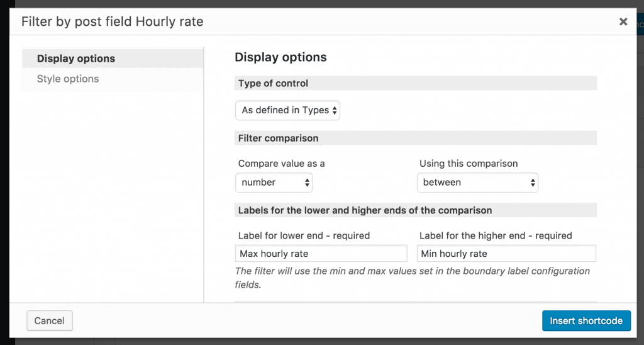Click the Type of control section header
This screenshot has width=644, height=345.
coord(416,83)
